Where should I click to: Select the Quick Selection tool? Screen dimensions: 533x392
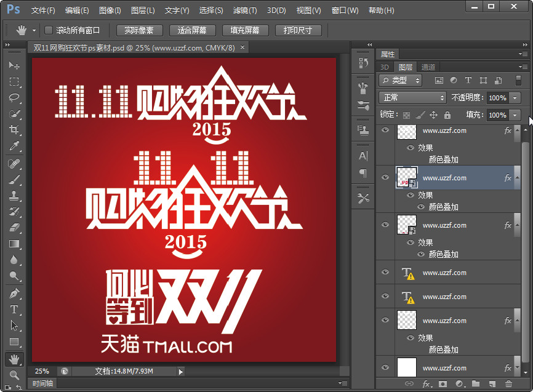point(14,114)
